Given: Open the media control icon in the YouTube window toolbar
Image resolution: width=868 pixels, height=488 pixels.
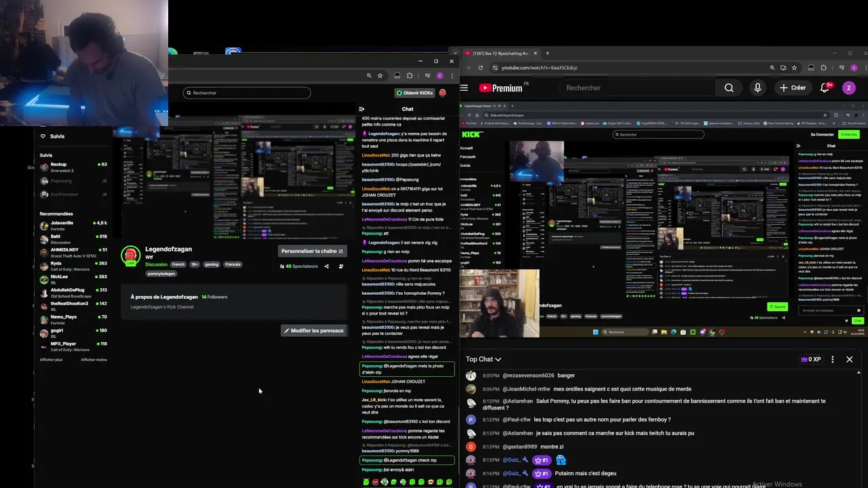Looking at the screenshot, I should tap(842, 68).
